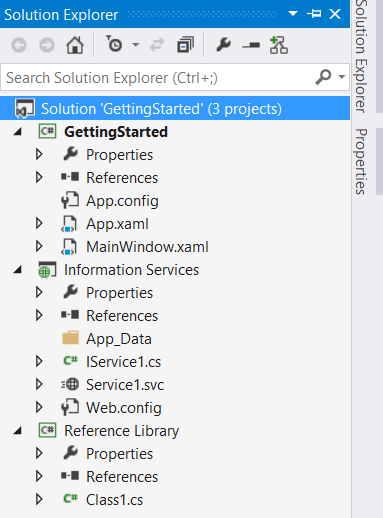
Task: Click C# file icon of Class1.cs
Action: (70, 499)
